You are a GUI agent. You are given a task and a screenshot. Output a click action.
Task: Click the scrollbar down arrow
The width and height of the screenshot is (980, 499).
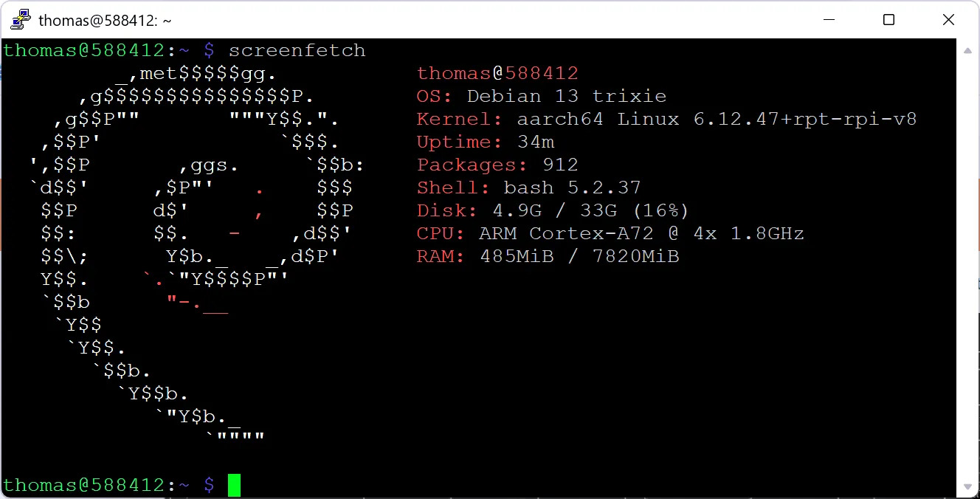click(968, 486)
